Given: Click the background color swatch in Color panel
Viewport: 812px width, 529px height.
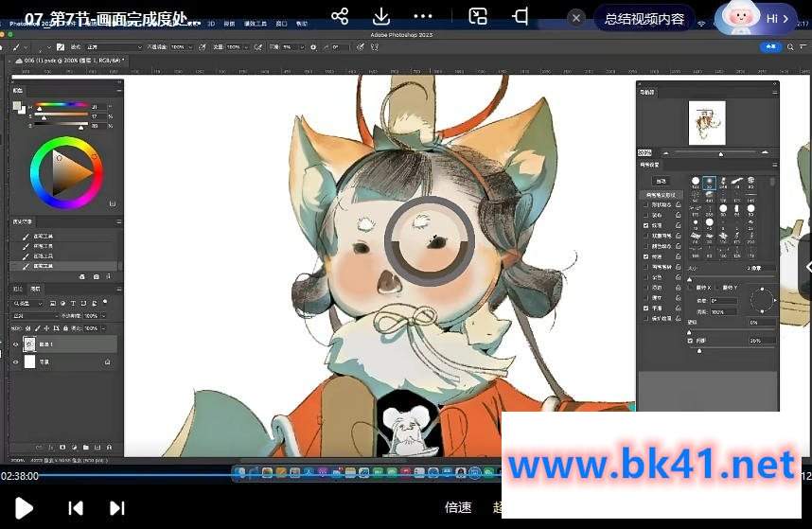Looking at the screenshot, I should (x=21, y=111).
